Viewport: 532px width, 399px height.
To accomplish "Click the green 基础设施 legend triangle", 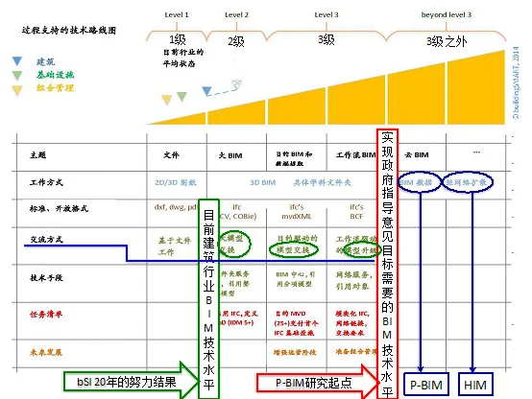I will tap(17, 75).
